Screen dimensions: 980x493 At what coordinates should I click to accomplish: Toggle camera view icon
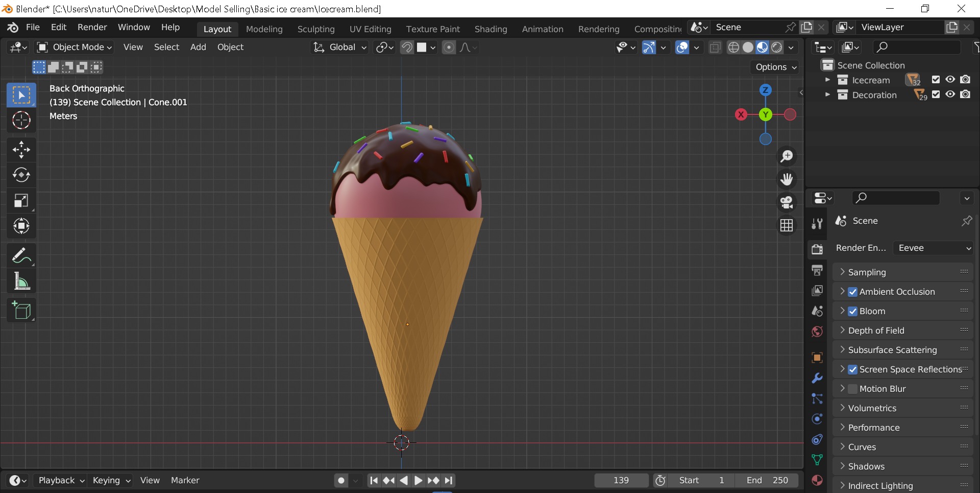point(787,202)
